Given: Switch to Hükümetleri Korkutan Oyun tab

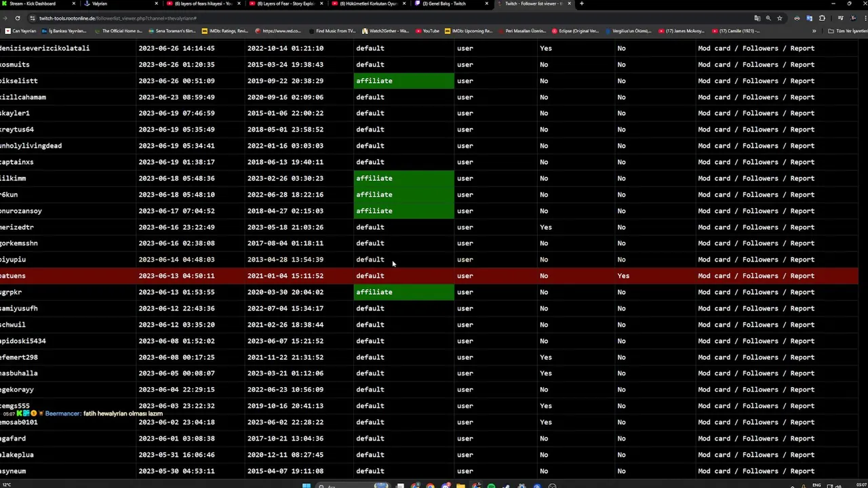Looking at the screenshot, I should tap(370, 3).
